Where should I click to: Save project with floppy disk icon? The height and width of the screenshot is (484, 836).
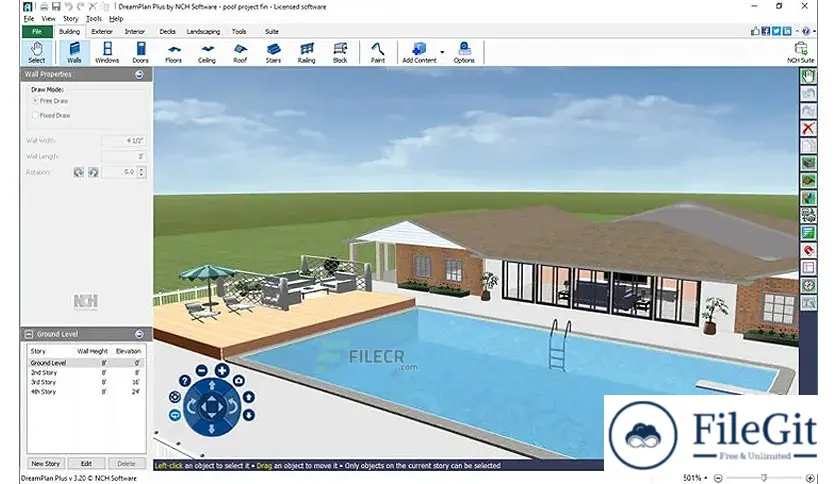click(x=56, y=6)
